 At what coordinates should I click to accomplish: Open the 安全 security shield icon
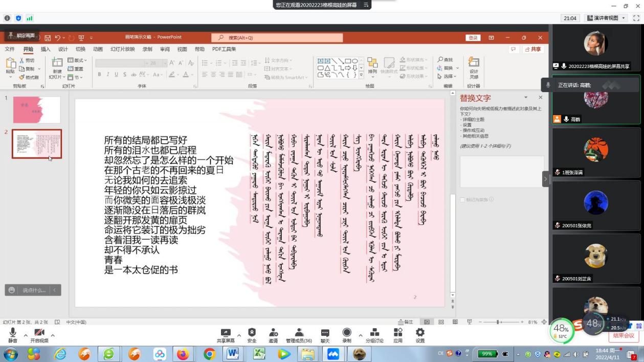tap(252, 333)
